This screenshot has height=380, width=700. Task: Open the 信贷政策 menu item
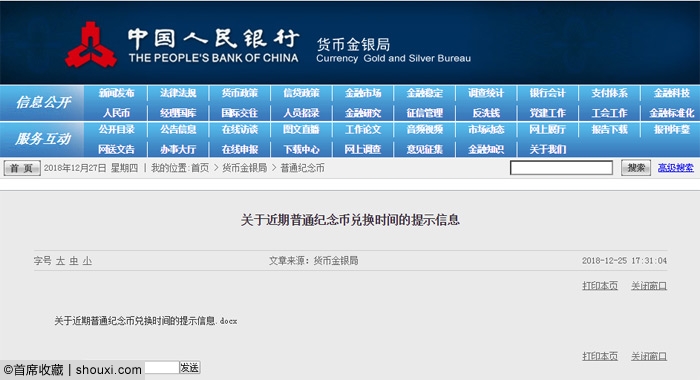[301, 93]
